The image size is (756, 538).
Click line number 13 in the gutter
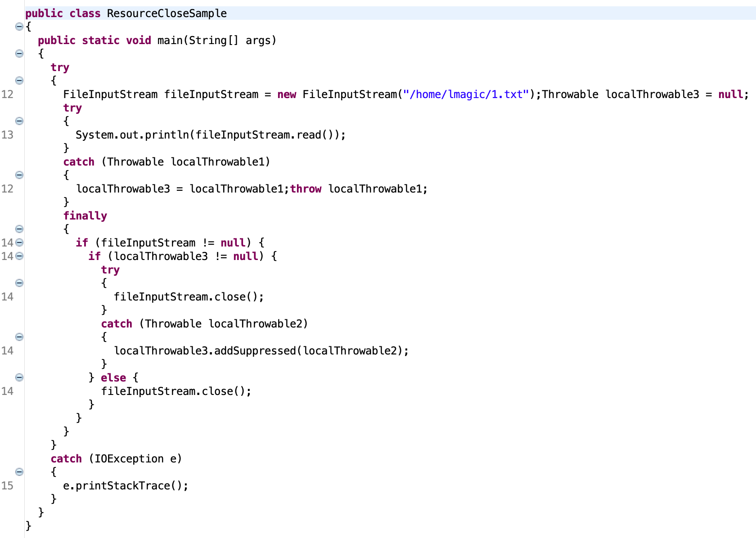pyautogui.click(x=8, y=135)
